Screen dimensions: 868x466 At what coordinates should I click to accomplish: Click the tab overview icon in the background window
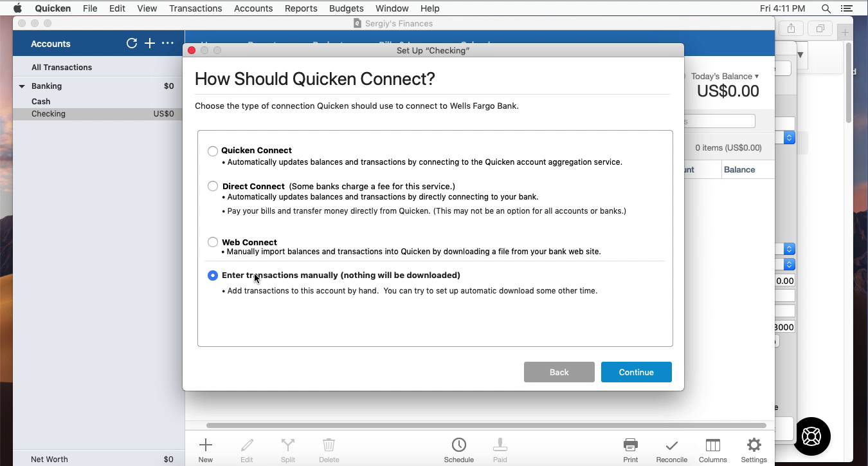(x=820, y=29)
